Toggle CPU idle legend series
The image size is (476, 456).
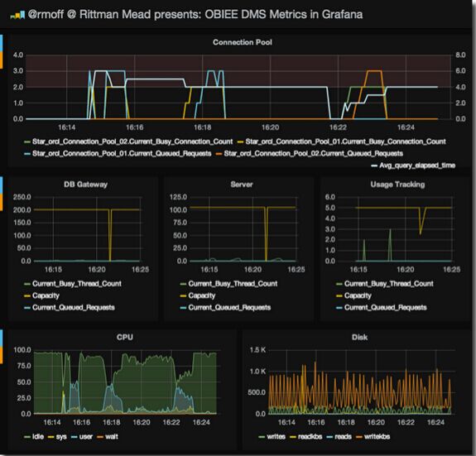[34, 437]
